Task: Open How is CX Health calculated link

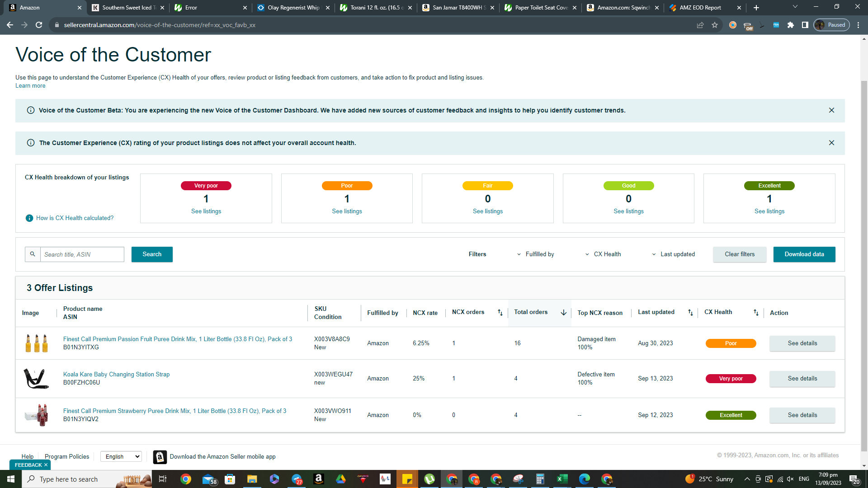Action: pyautogui.click(x=75, y=218)
